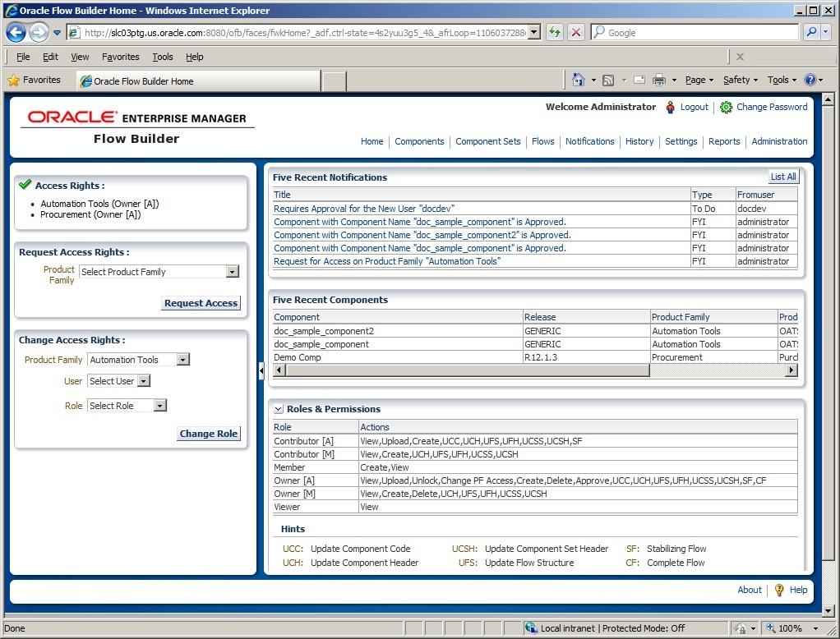
Task: Open the Notifications page link
Action: [590, 141]
